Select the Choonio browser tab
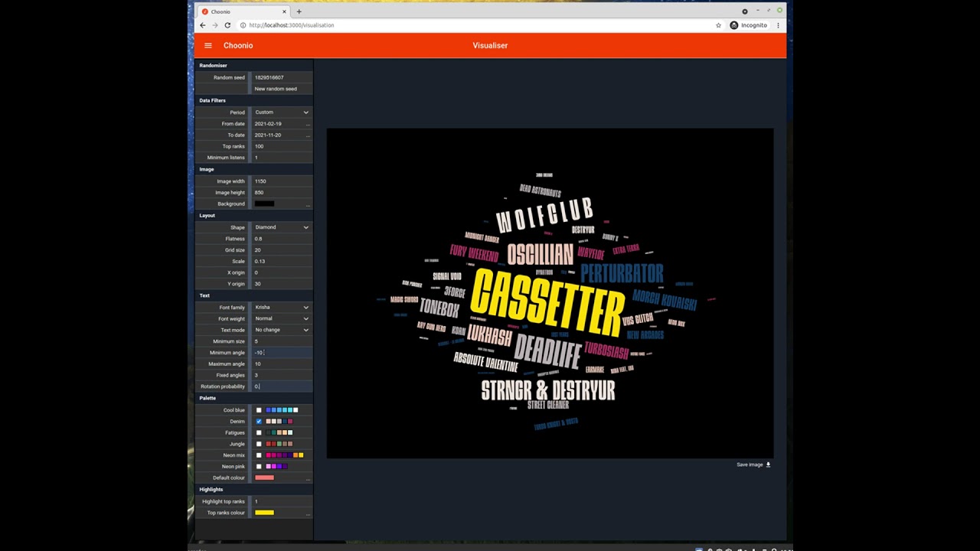This screenshot has height=551, width=980. pos(243,11)
